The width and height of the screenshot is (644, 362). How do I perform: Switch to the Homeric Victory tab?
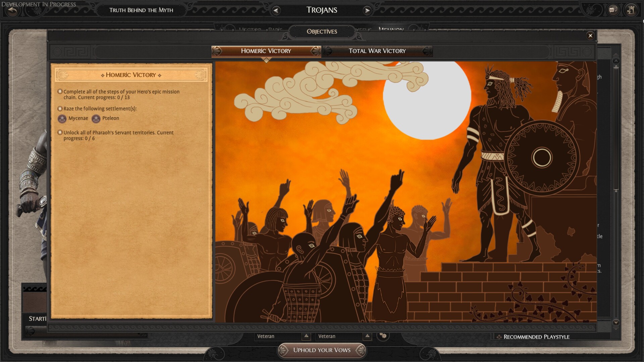[x=266, y=51]
